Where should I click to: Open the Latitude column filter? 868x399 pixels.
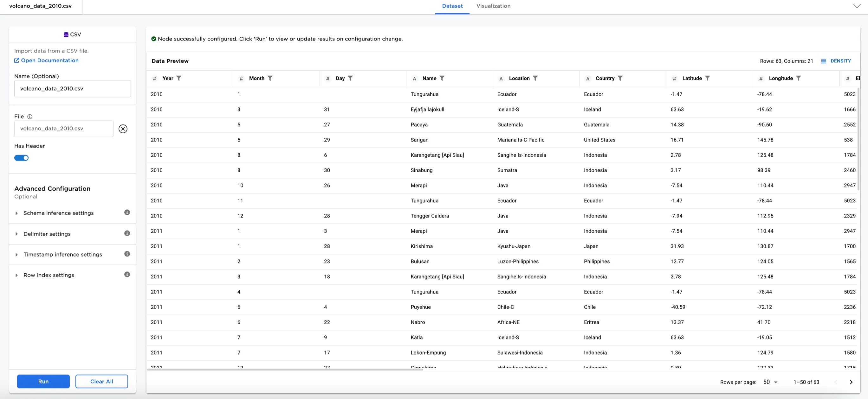pyautogui.click(x=708, y=78)
